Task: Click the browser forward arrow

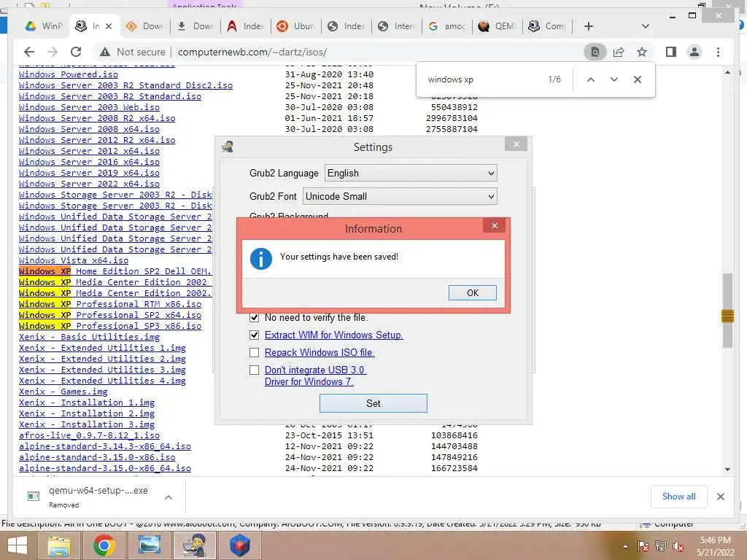Action: pos(53,52)
